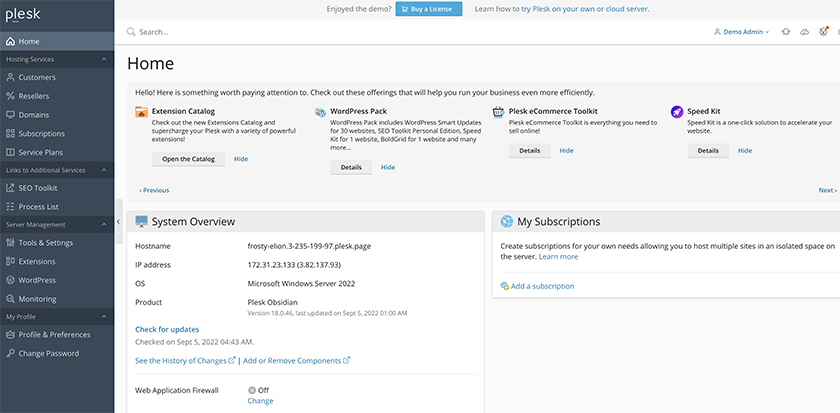The height and width of the screenshot is (413, 840).
Task: Click Open the Catalog button
Action: pyautogui.click(x=189, y=159)
